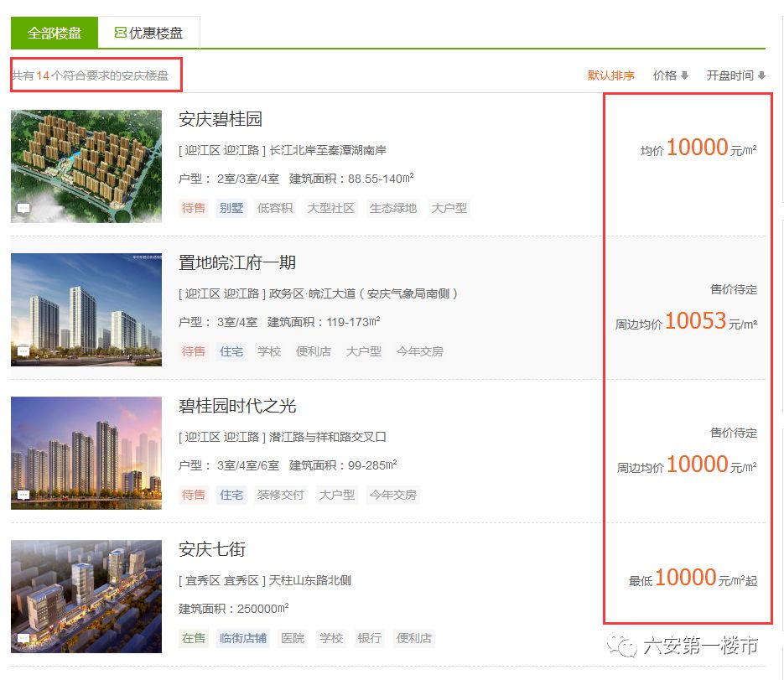
Task: Click the 住宅 tag under 置地皖江府一期
Action: 231,351
